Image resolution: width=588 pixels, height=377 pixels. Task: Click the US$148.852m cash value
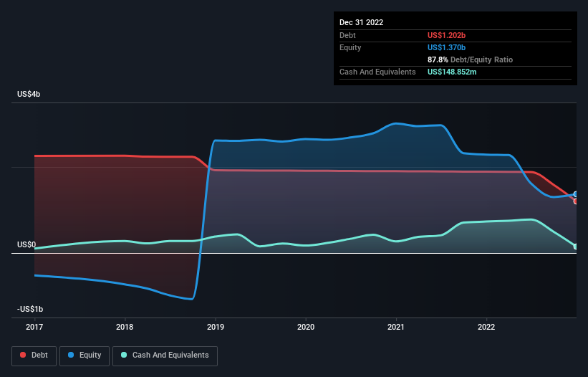coord(452,72)
